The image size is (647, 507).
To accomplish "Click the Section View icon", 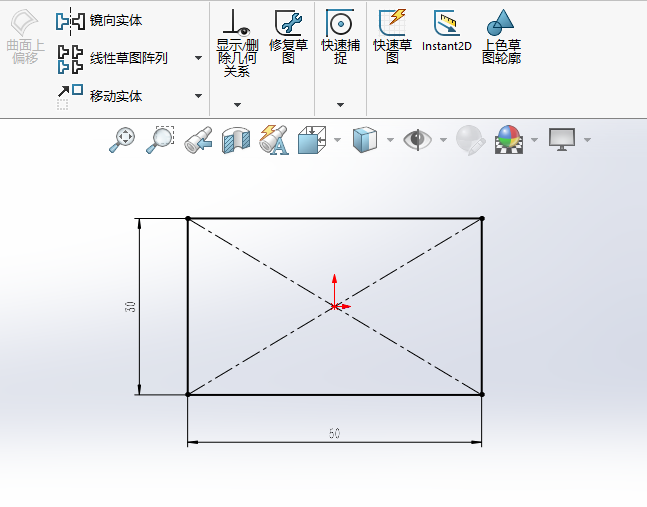I will 236,140.
